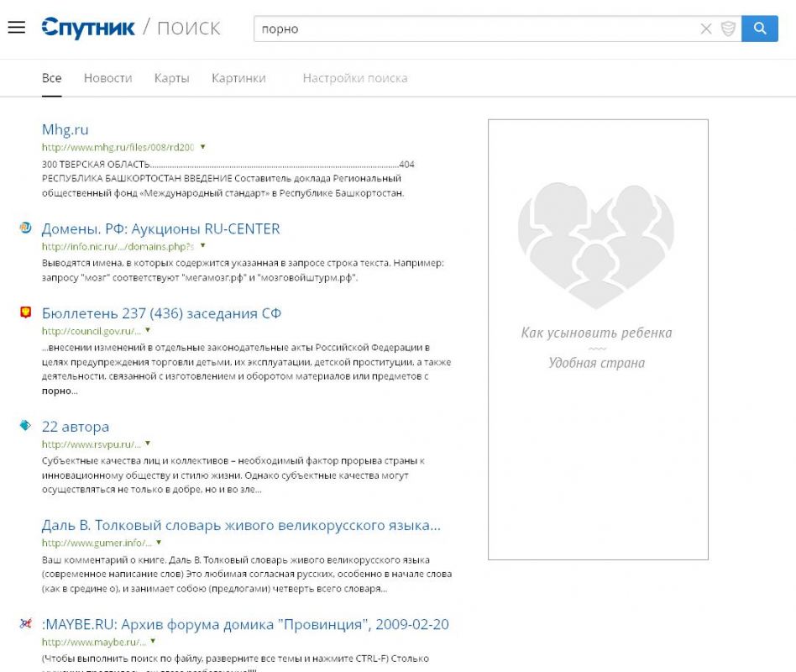Clear the search query with the X icon

pos(706,29)
